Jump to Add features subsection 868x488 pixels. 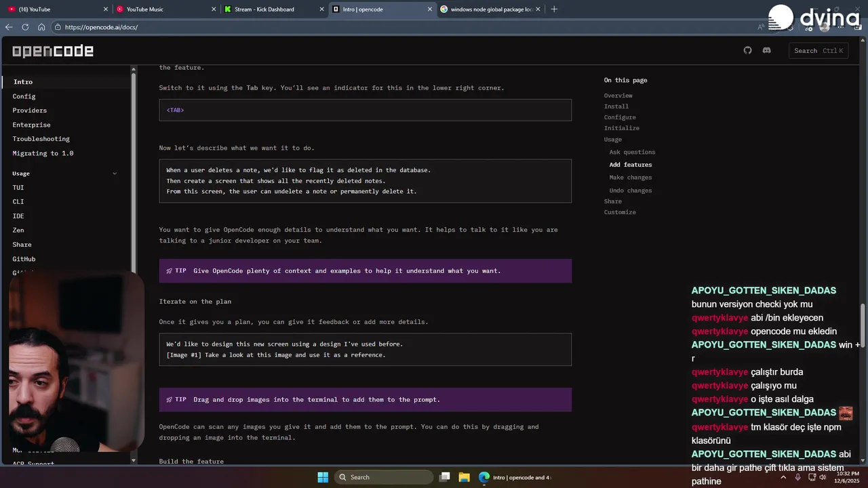(630, 165)
